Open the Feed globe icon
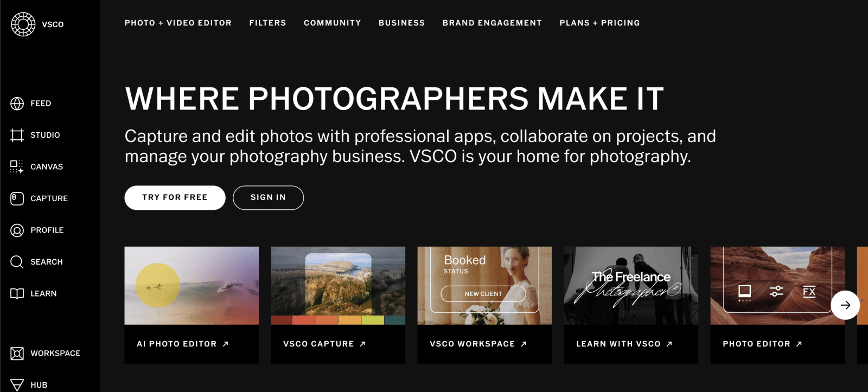Image resolution: width=868 pixels, height=392 pixels. tap(17, 104)
